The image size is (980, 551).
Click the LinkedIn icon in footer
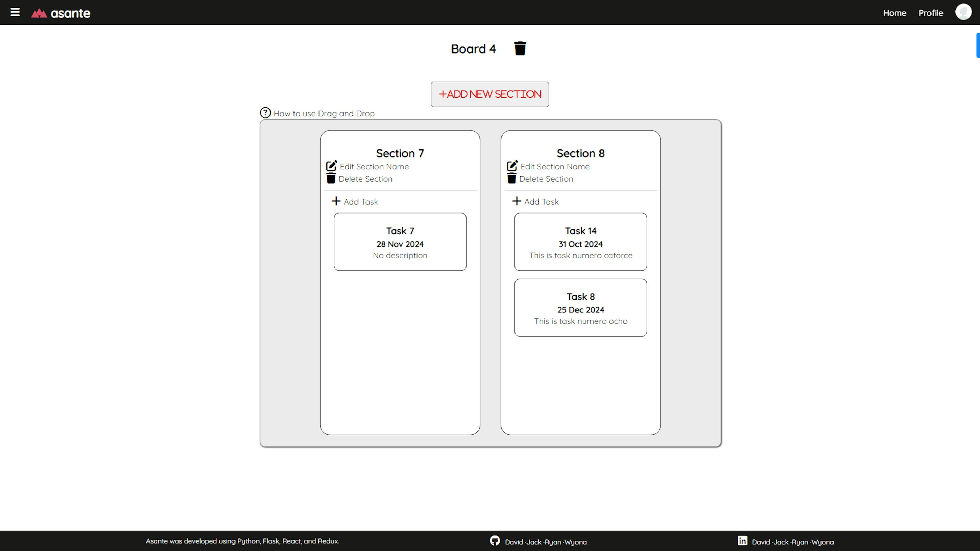pos(742,540)
